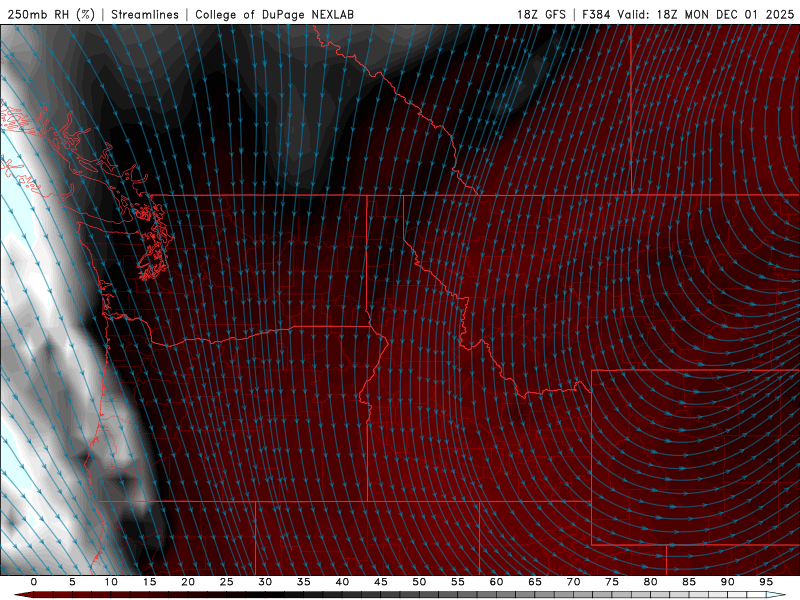Image resolution: width=800 pixels, height=600 pixels.
Task: Click the "0" colorbar scale label
Action: (34, 582)
